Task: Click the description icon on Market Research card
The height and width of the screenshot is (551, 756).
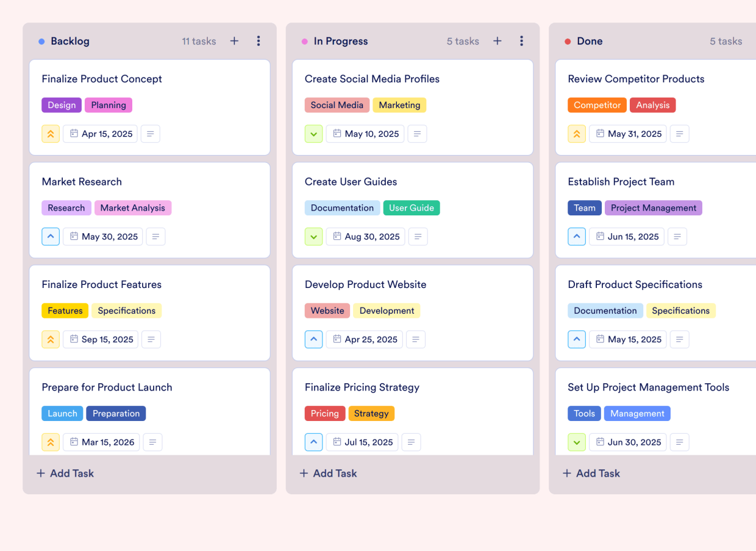Action: (x=155, y=236)
